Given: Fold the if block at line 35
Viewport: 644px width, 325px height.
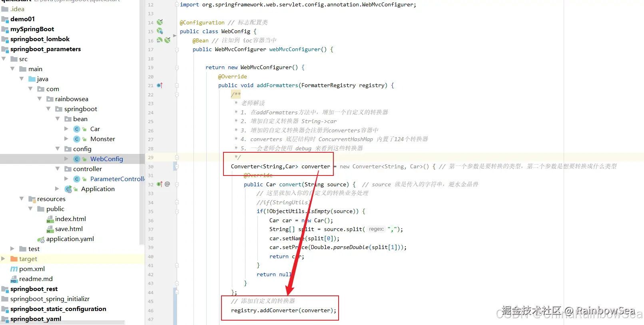Looking at the screenshot, I should (x=177, y=211).
